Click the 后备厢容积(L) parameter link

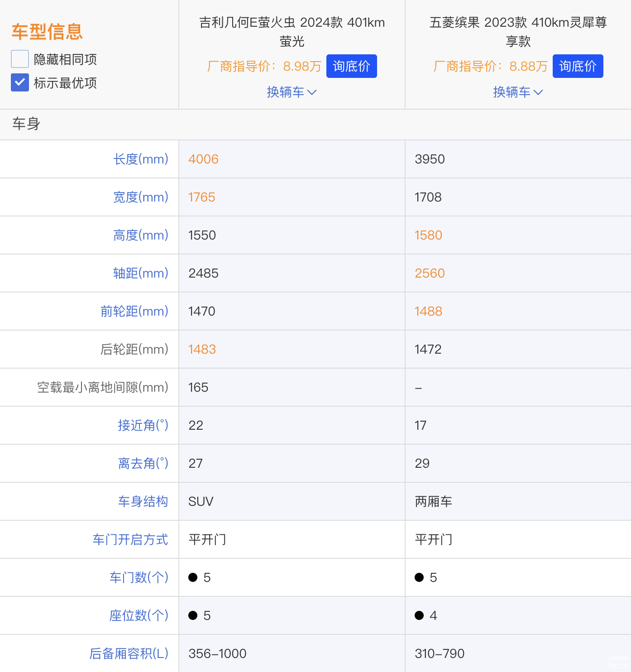coord(129,653)
